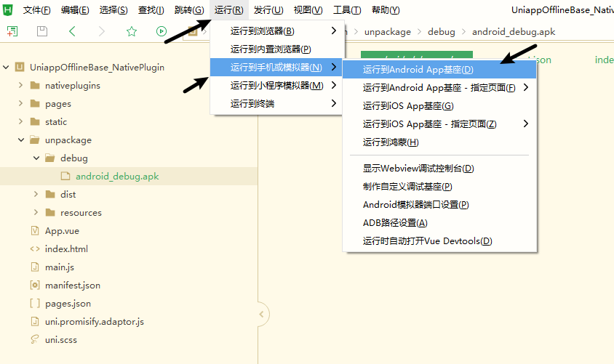
Task: Collapse the unpackage folder
Action: pos(21,139)
